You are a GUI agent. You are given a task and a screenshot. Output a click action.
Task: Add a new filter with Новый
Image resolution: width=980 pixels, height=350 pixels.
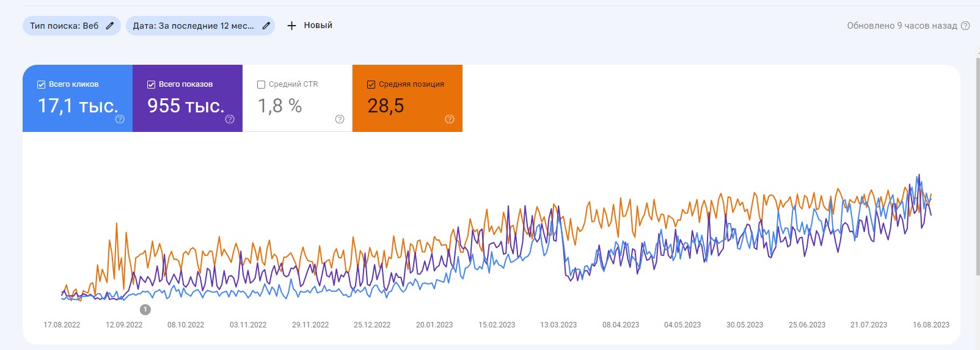[x=310, y=26]
